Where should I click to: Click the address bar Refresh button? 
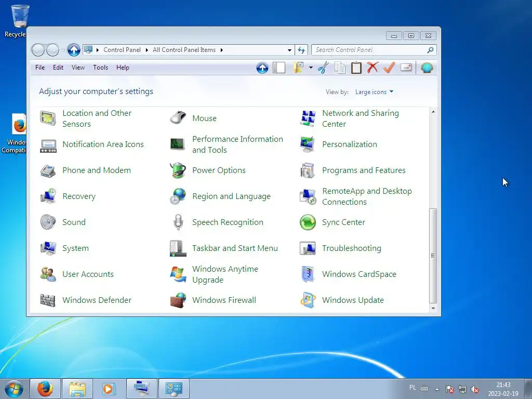pos(301,50)
